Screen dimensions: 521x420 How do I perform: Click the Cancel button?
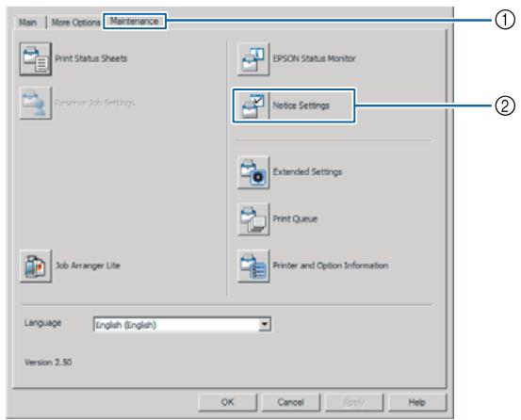(x=291, y=402)
